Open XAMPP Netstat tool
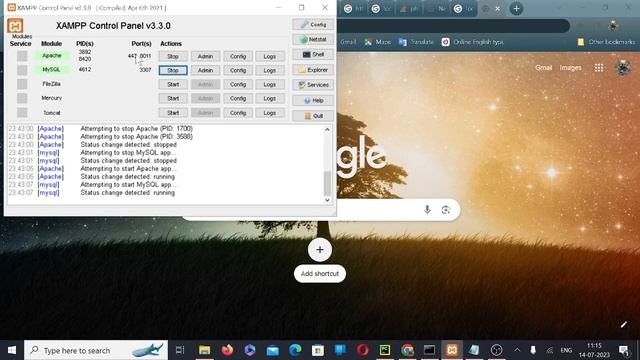This screenshot has width=640, height=360. (x=313, y=40)
